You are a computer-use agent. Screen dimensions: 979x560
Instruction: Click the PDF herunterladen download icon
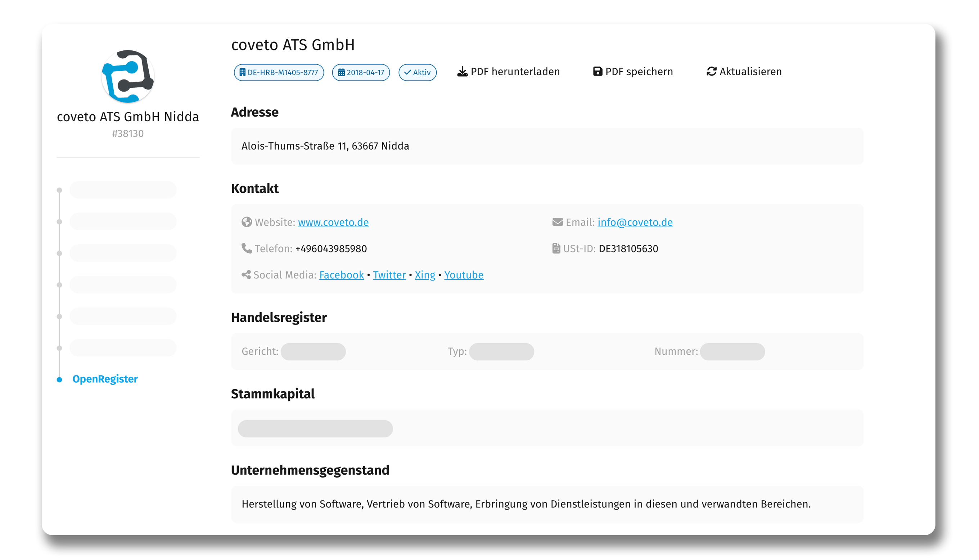pyautogui.click(x=462, y=72)
